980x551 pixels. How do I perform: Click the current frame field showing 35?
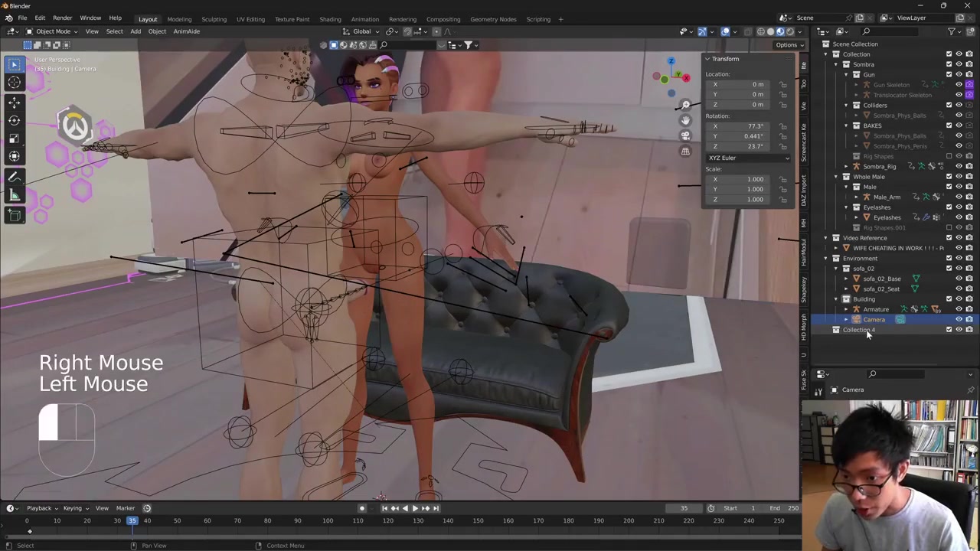coord(684,508)
